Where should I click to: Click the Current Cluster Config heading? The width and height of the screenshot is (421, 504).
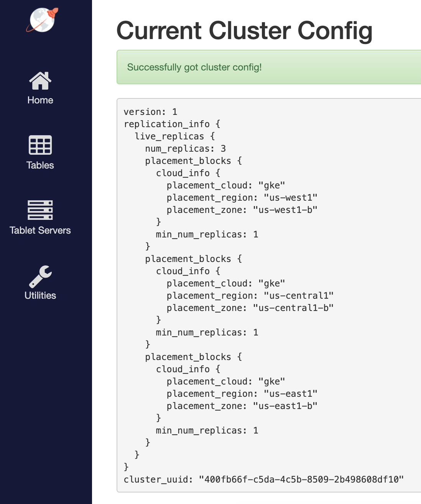pos(244,31)
